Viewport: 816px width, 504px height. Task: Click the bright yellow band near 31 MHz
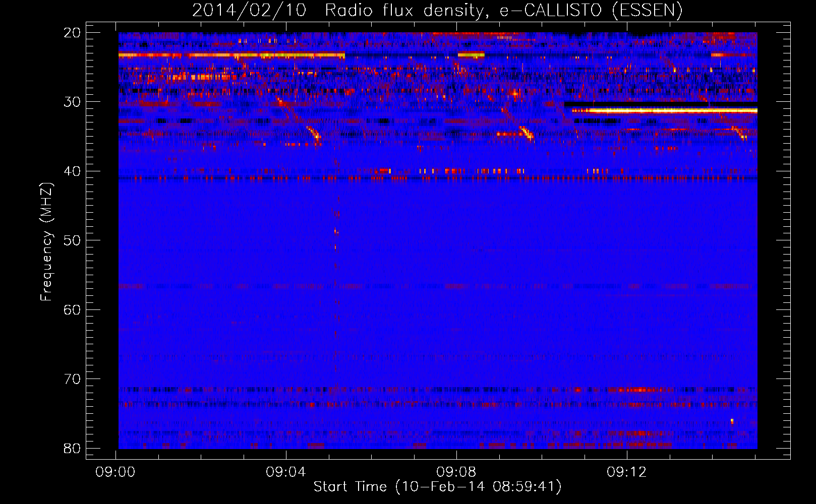665,110
